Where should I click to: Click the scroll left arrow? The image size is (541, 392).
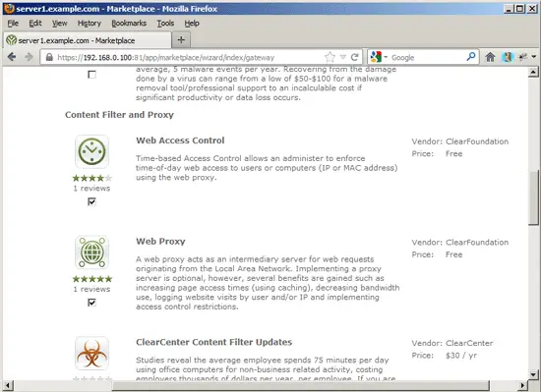coord(8,385)
